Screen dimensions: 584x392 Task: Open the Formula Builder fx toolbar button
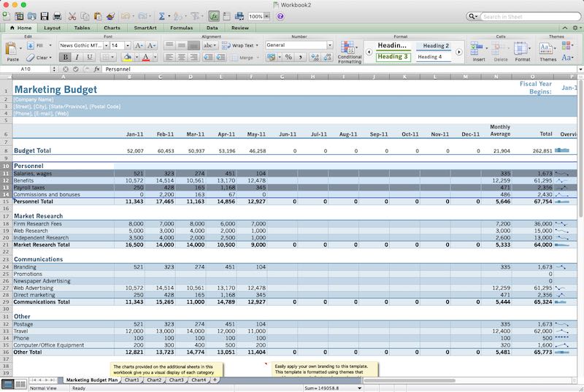click(214, 16)
